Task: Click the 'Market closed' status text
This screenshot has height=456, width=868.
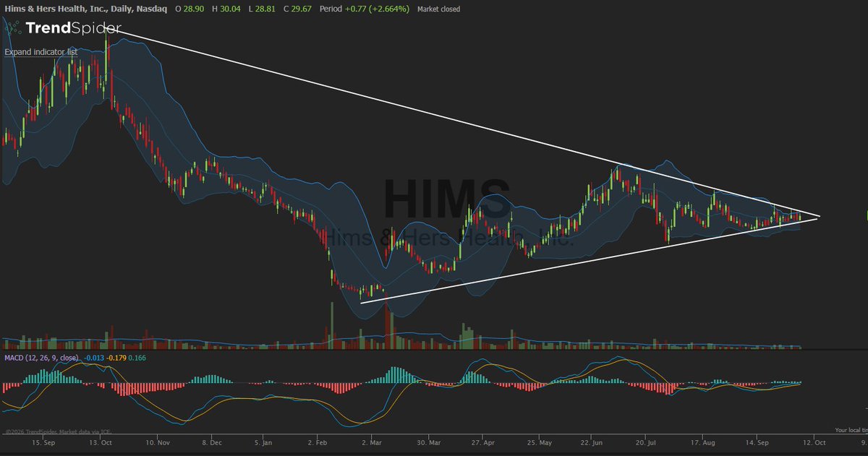Action: (x=438, y=9)
